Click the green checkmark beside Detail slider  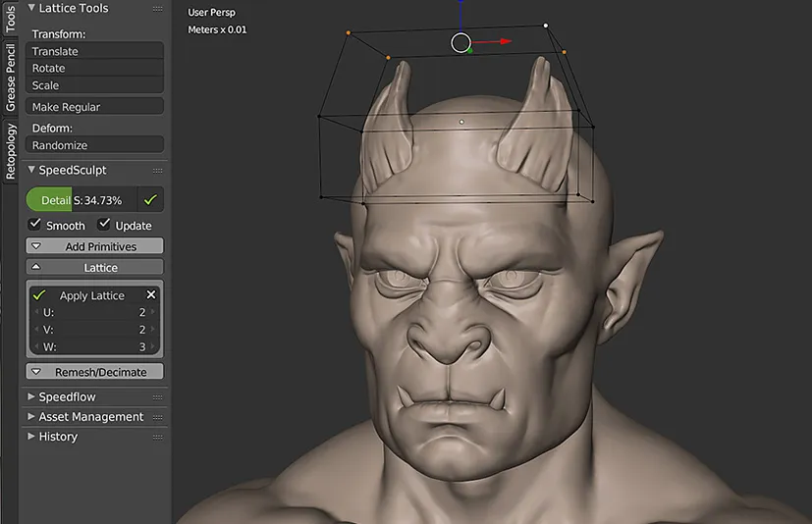[150, 200]
